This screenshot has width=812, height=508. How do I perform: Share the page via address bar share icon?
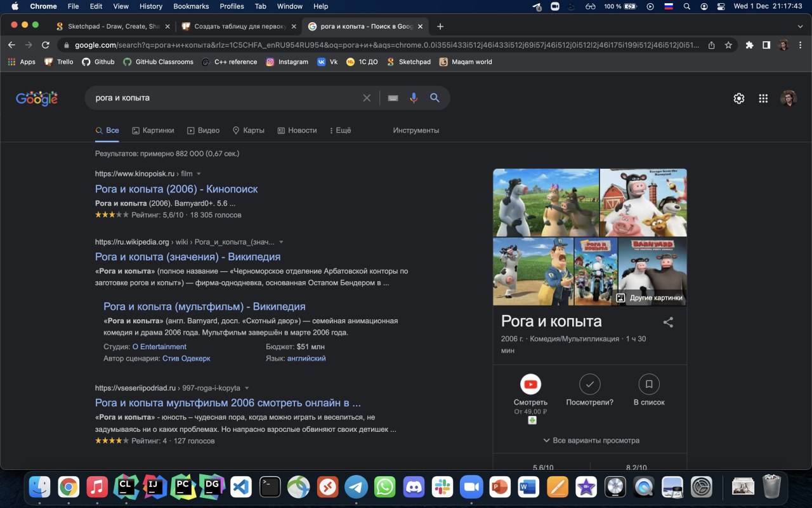coord(712,45)
